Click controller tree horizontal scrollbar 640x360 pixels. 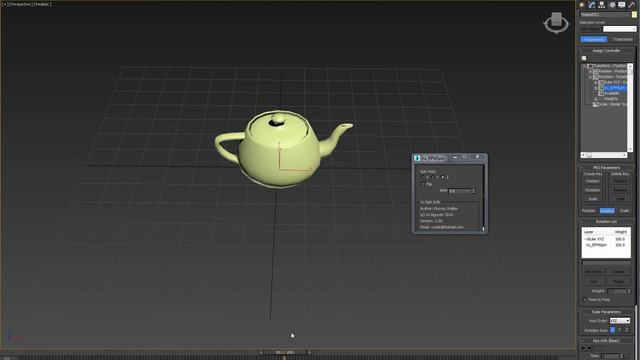point(604,155)
